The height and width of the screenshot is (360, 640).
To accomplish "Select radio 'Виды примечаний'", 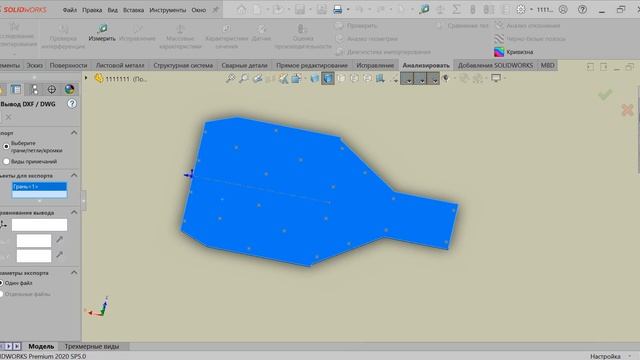I will tap(6, 162).
